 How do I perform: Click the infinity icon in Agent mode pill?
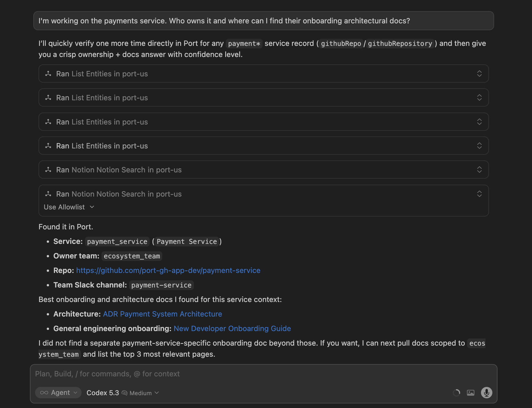point(44,393)
